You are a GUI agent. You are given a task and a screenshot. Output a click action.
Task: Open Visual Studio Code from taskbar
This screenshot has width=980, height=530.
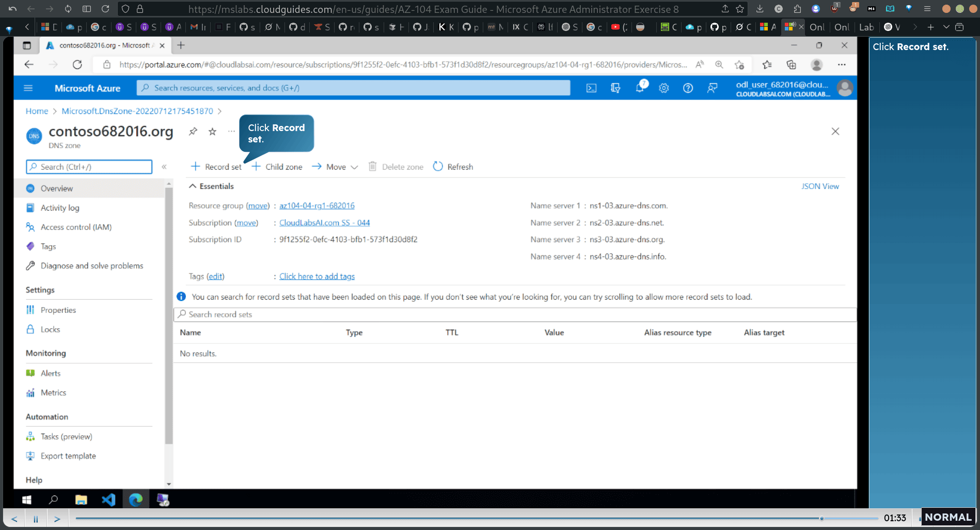(108, 500)
